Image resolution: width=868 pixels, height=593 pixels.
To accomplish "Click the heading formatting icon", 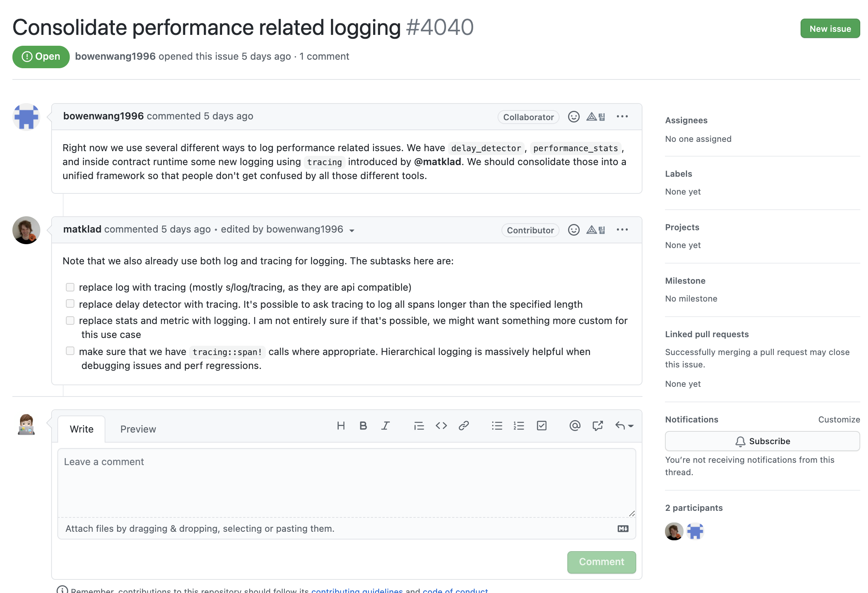I will [341, 426].
